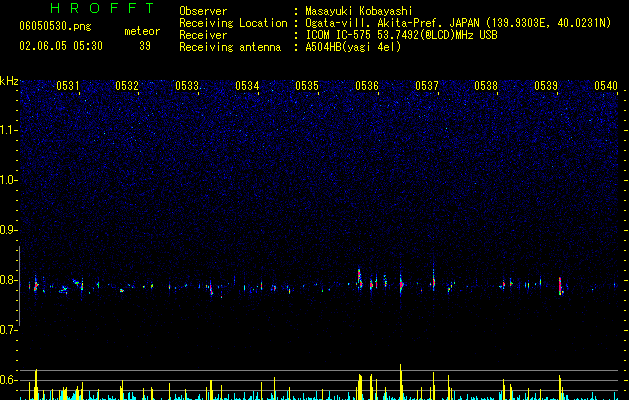This screenshot has width=629, height=400.
Task: Click the HROFFT title text
Action: click(x=103, y=8)
